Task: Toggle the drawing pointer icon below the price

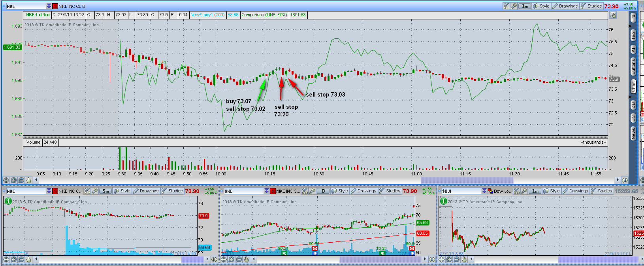Action: [x=613, y=15]
